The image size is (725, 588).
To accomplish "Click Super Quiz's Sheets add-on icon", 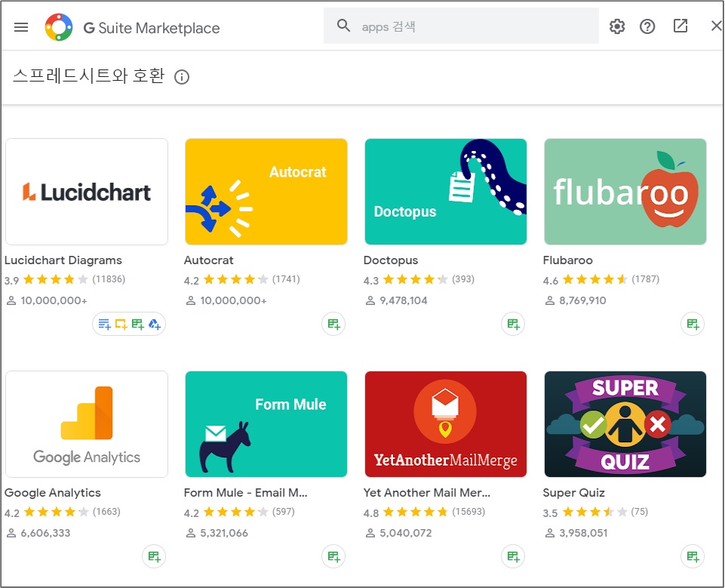I will point(693,556).
